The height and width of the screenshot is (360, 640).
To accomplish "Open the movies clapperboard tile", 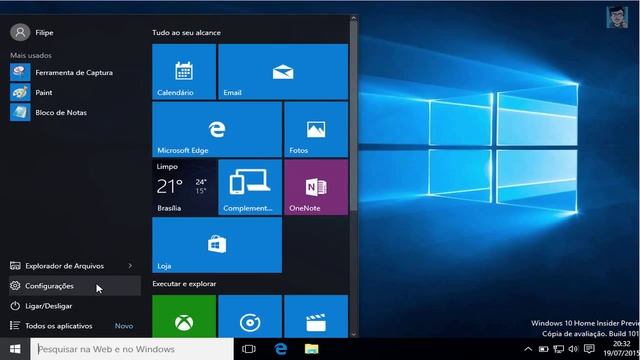I will coord(316,317).
